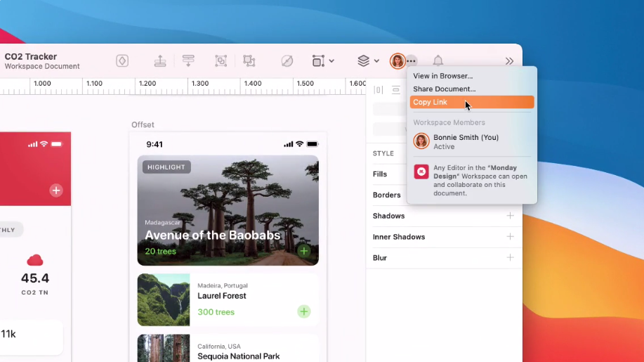Click the STYLE section header

pos(383,153)
